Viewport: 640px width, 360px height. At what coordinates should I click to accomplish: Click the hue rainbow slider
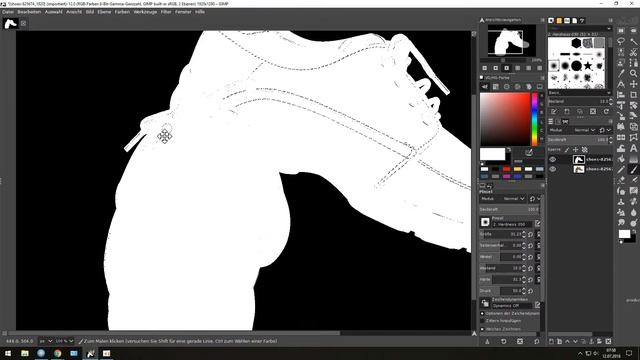[x=534, y=118]
